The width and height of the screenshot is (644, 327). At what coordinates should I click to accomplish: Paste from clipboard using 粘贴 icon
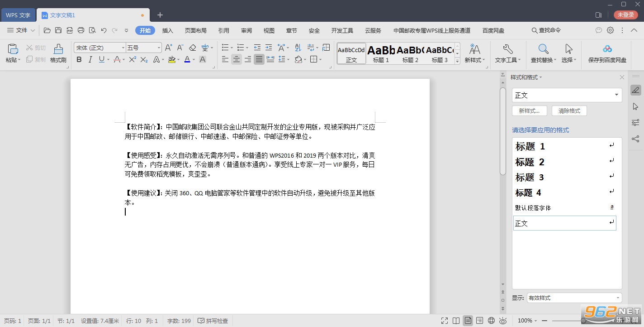pos(13,49)
